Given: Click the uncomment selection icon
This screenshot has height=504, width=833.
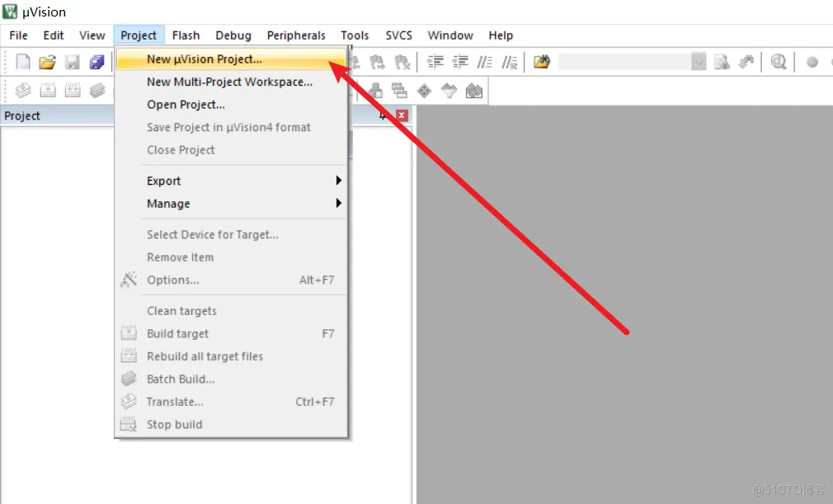Looking at the screenshot, I should coord(510,62).
